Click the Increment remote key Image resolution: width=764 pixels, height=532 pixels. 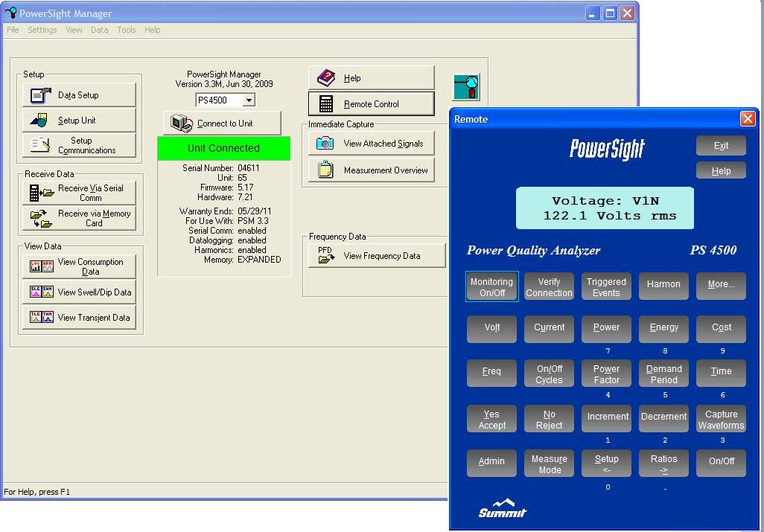[x=606, y=419]
